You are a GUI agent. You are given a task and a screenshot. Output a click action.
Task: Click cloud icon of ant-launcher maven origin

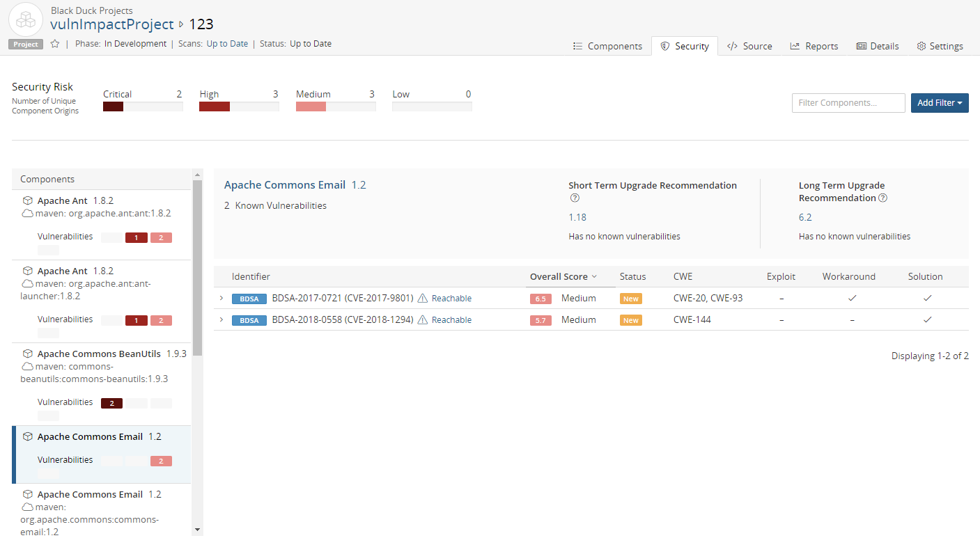point(27,284)
